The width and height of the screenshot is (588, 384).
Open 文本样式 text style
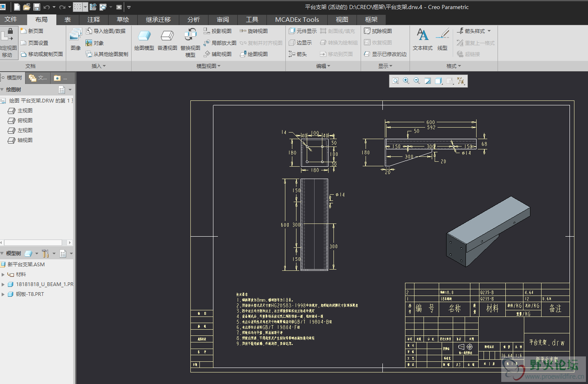[x=423, y=40]
